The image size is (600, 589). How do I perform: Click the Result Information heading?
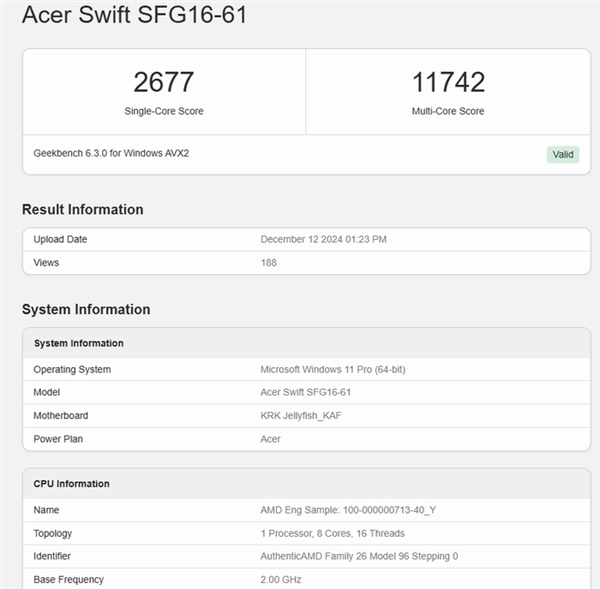click(x=83, y=209)
